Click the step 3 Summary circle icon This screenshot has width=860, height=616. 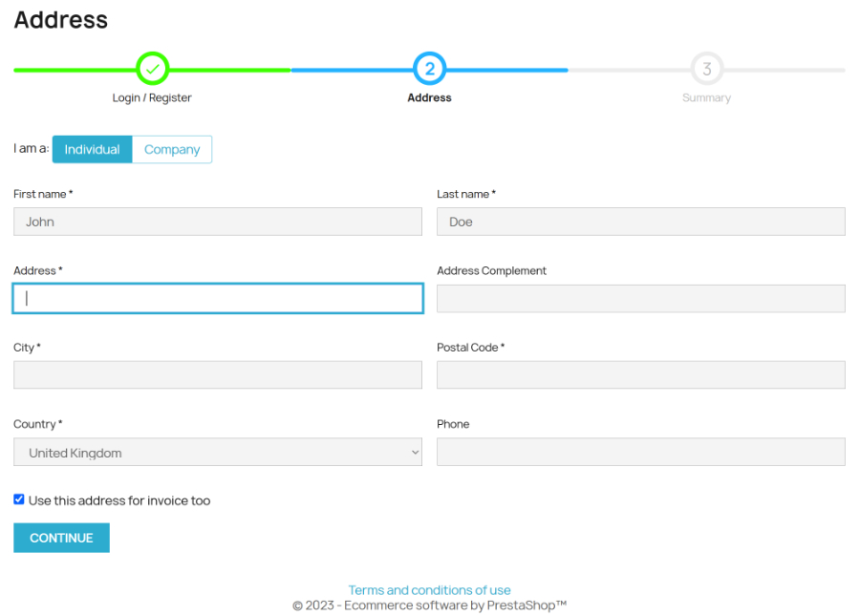[707, 69]
